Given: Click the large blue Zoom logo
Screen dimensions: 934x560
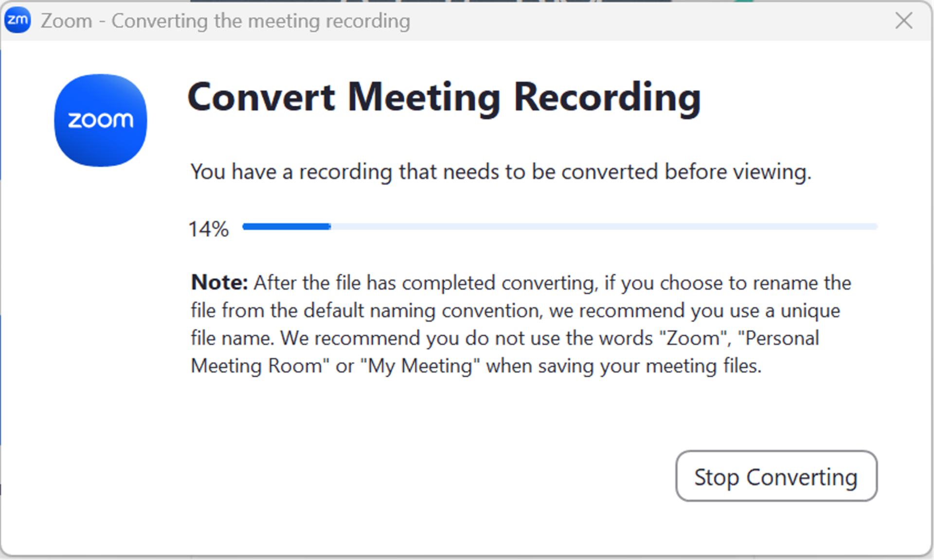Looking at the screenshot, I should tap(101, 121).
